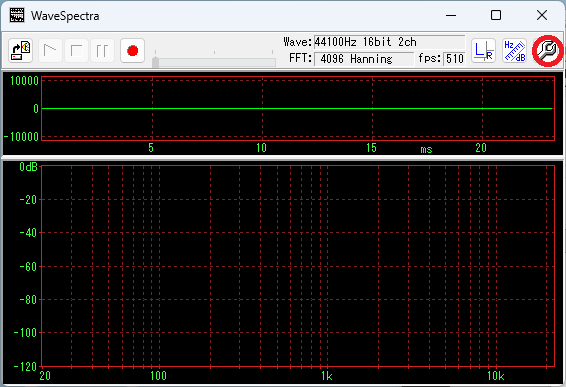Viewport: 566px width, 387px height.
Task: Click the WaveSpectra app icon in title bar
Action: click(x=17, y=16)
